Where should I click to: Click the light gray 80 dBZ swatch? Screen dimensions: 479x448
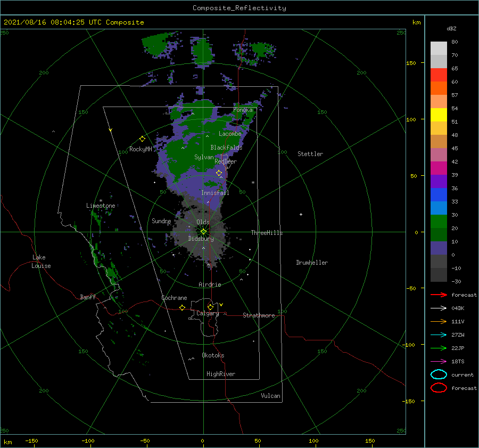pyautogui.click(x=439, y=48)
